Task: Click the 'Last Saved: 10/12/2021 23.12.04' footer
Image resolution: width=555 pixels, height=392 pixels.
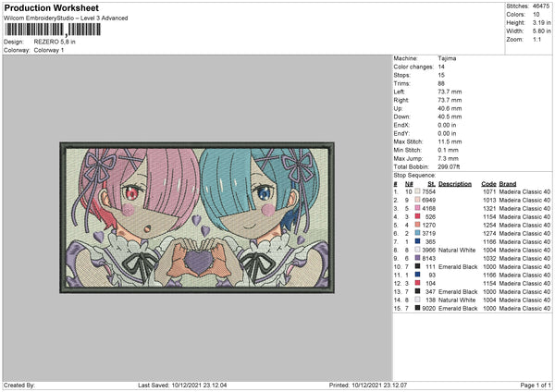Action: (182, 385)
